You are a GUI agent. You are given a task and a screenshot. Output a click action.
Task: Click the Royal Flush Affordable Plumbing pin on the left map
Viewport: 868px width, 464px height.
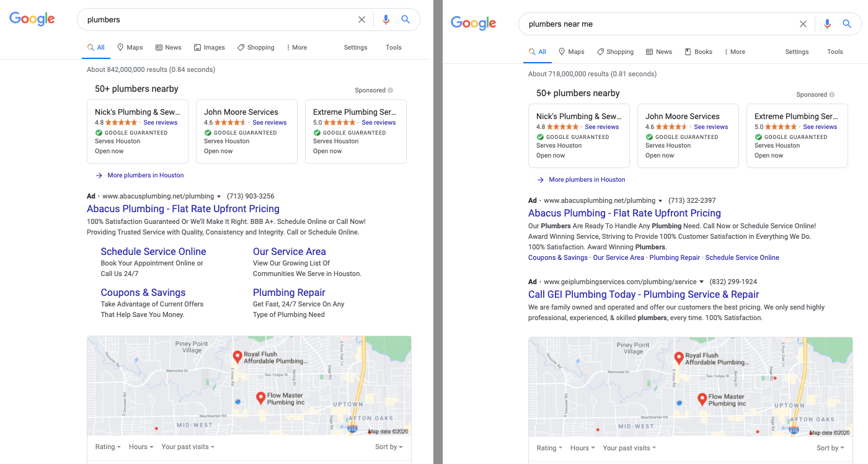click(x=237, y=357)
